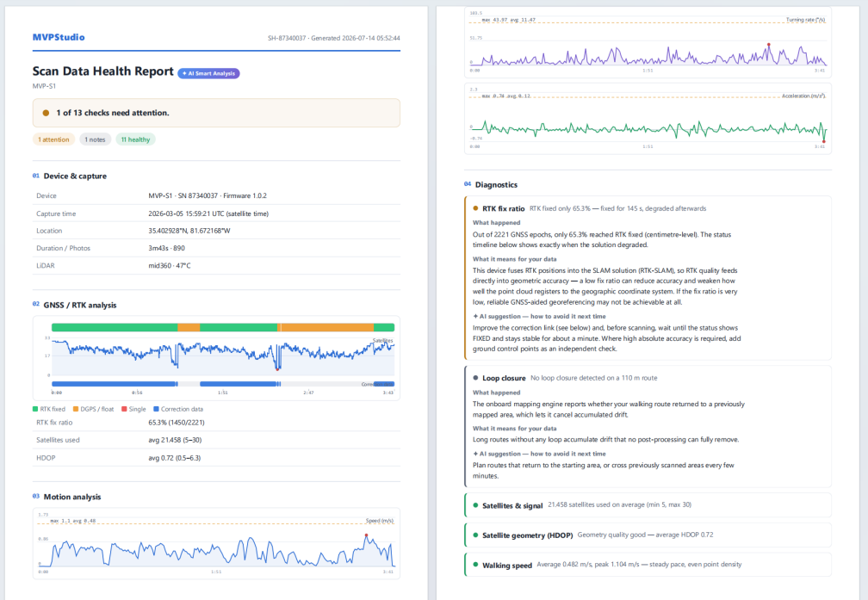Click the 'Motion analysis' section heading
This screenshot has width=868, height=600.
[x=72, y=497]
